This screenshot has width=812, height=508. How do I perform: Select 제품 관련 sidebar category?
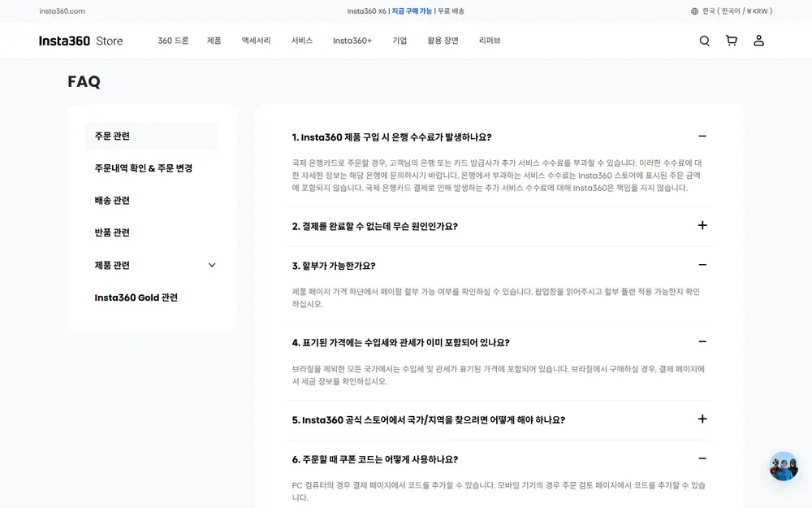click(x=112, y=265)
